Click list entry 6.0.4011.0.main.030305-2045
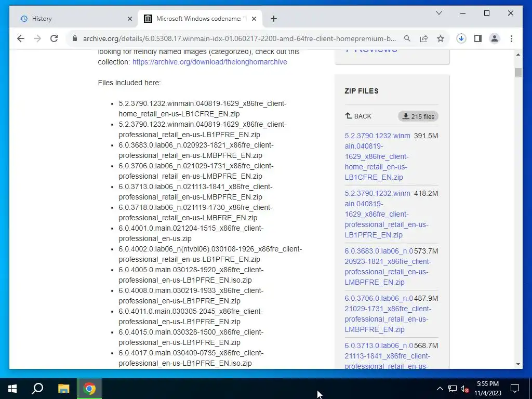This screenshot has width=532, height=399. click(x=191, y=316)
